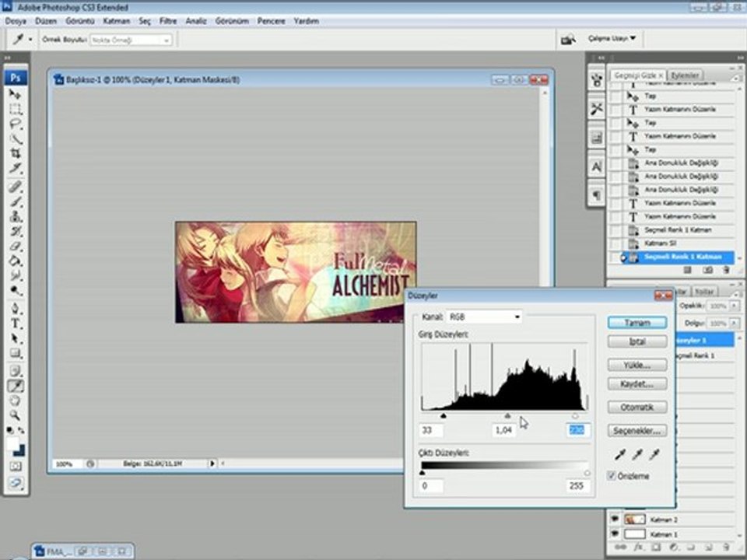747x560 pixels.
Task: Select the Type tool in toolbox
Action: (16, 324)
